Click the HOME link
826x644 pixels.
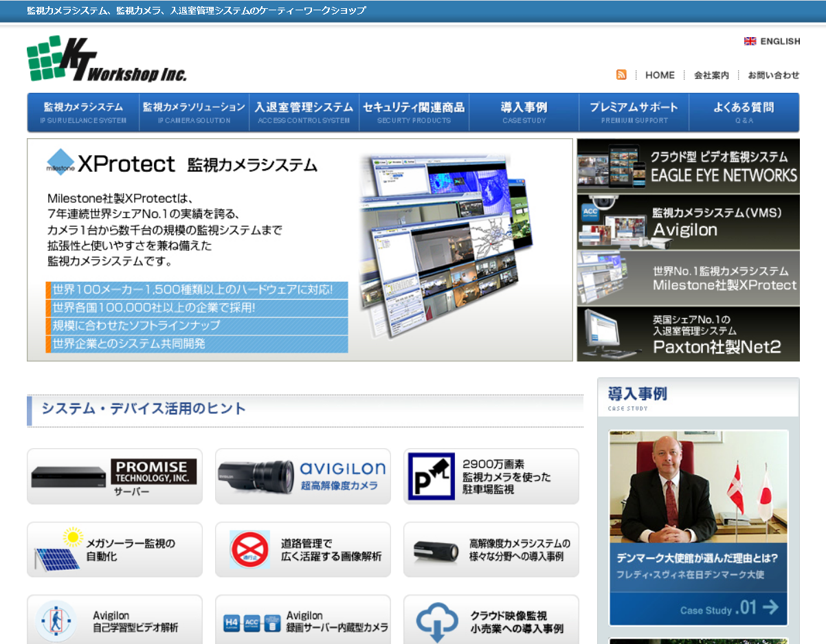point(659,76)
